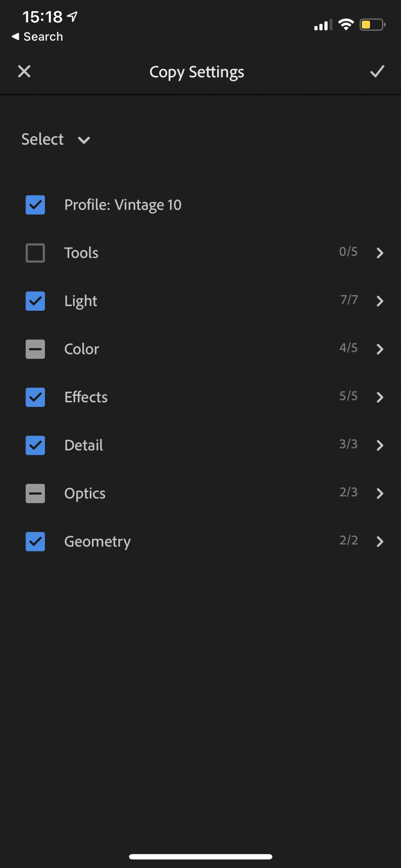Confirm copy settings with checkmark icon
This screenshot has width=401, height=868.
[377, 72]
